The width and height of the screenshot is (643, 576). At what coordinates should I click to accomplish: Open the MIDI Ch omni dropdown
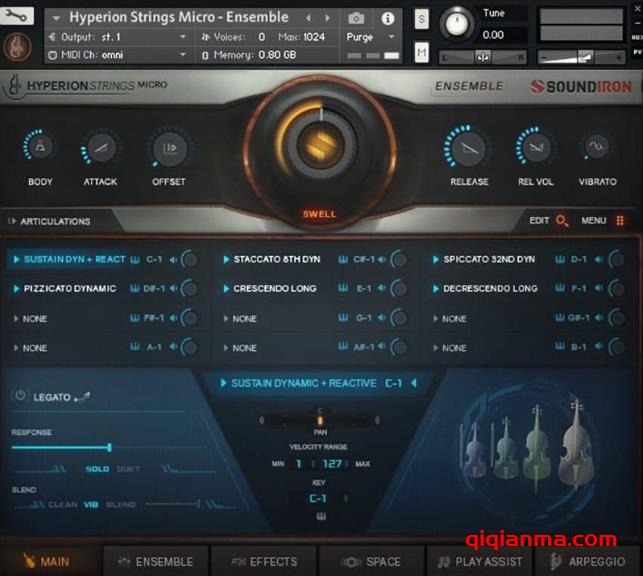[x=182, y=54]
